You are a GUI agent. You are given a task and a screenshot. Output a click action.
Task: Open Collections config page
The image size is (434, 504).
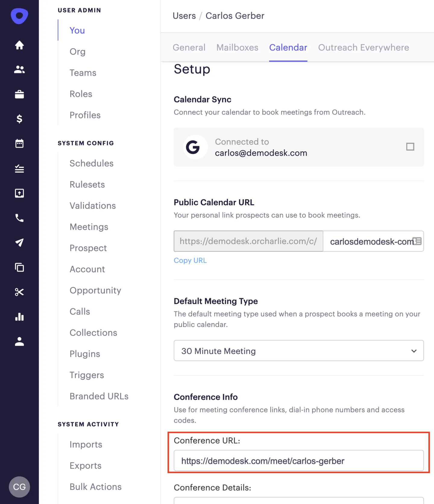coord(93,333)
